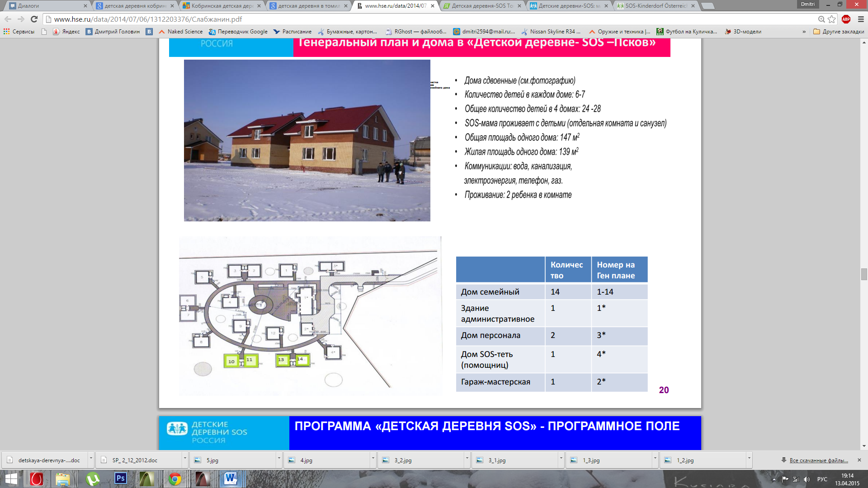Screen dimensions: 868x488
Task: Show hidden tray icons arrow
Action: coord(774,479)
